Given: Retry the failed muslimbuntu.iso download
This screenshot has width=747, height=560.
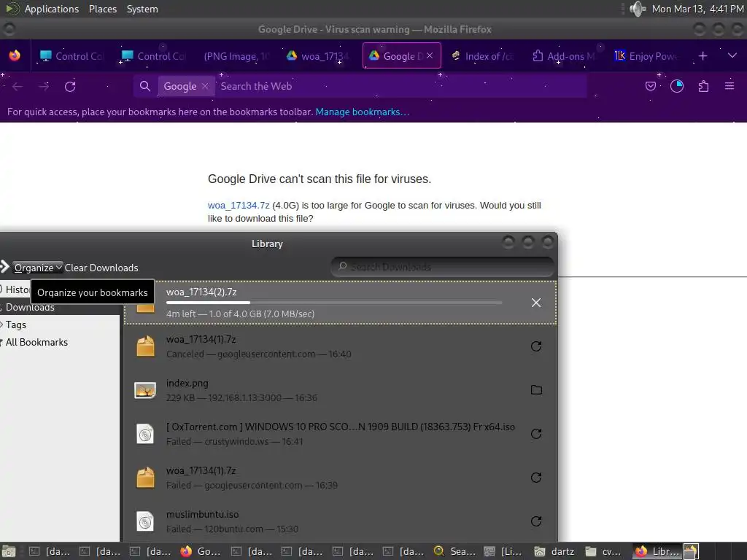Looking at the screenshot, I should pyautogui.click(x=536, y=521).
